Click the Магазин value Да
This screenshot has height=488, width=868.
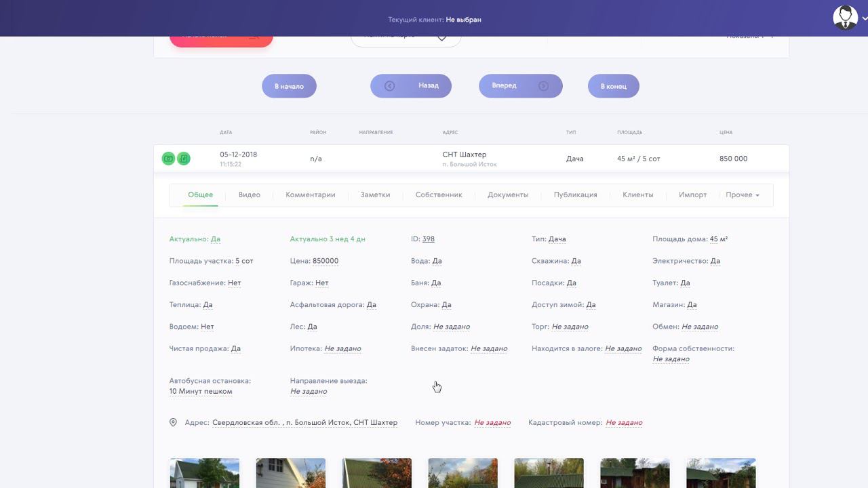[x=692, y=305]
